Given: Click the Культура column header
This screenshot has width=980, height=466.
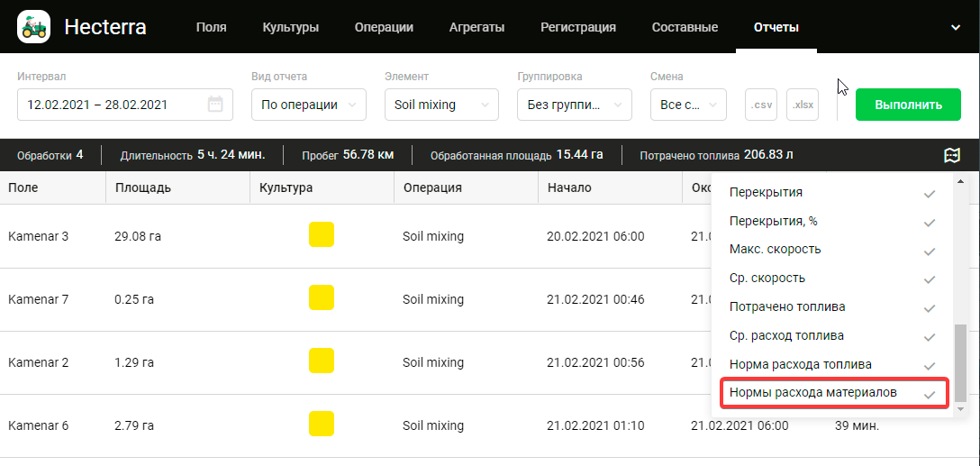Looking at the screenshot, I should pos(286,188).
